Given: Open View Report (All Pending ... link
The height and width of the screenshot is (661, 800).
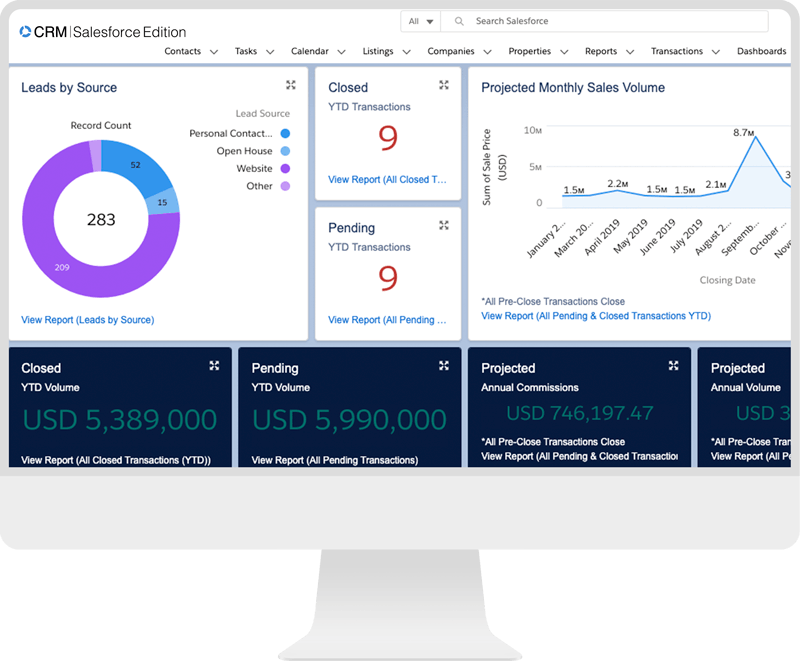Looking at the screenshot, I should click(x=387, y=320).
